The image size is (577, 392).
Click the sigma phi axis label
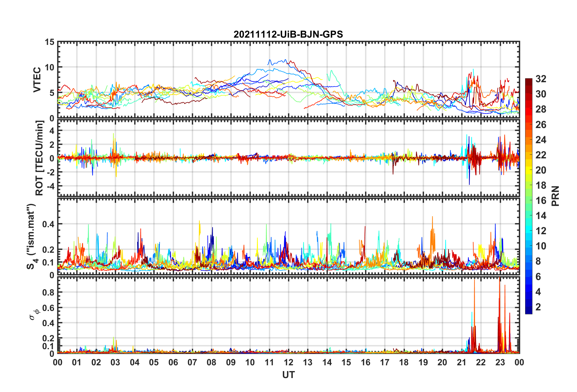(x=34, y=314)
